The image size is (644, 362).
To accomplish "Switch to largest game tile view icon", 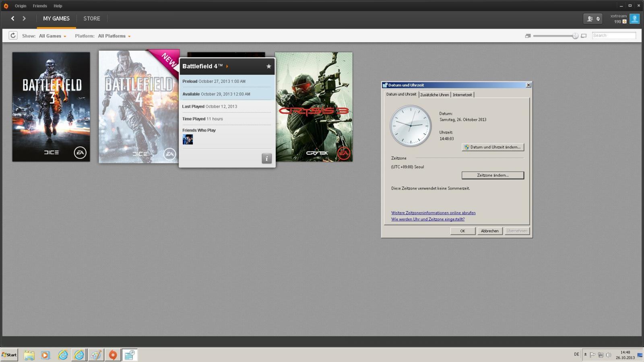I will coord(584,36).
